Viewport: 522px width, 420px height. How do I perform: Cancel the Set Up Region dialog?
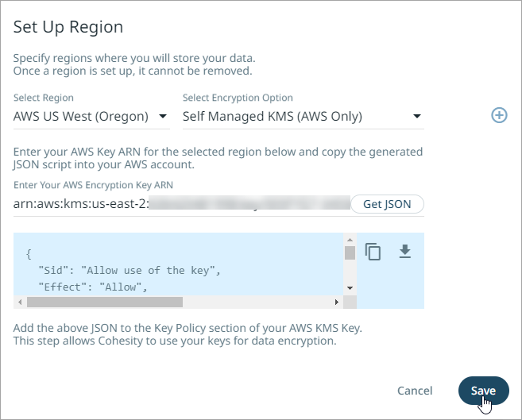click(x=415, y=391)
